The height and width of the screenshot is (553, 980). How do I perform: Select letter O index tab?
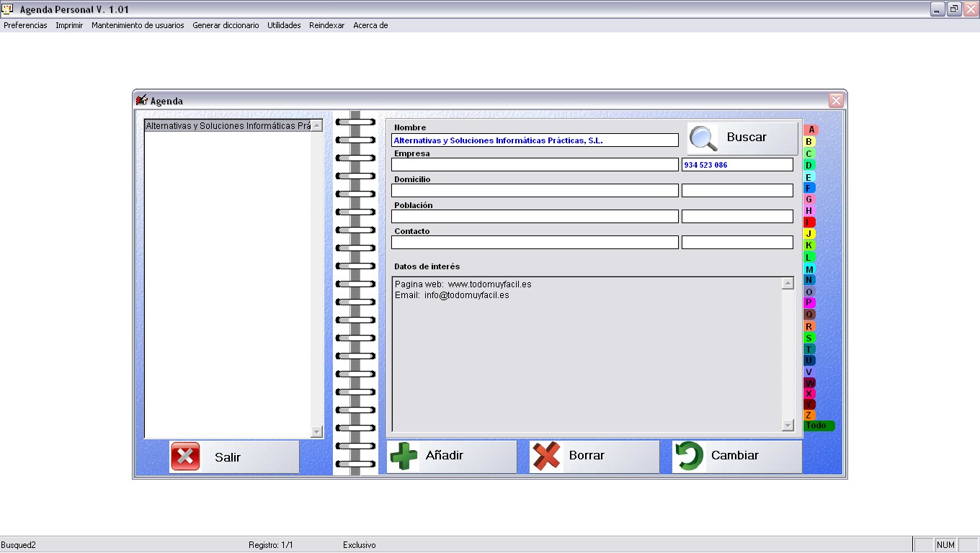pyautogui.click(x=809, y=292)
